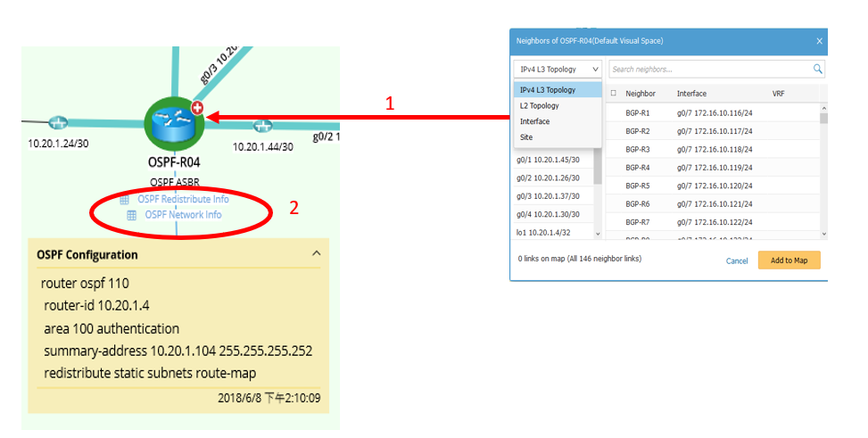Sort by the VRF column header
868x438 pixels.
778,94
